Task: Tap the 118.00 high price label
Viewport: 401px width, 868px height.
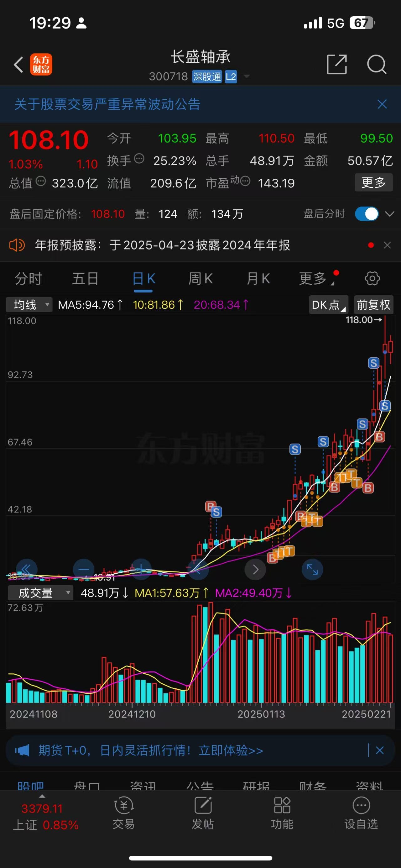Action: point(359,320)
